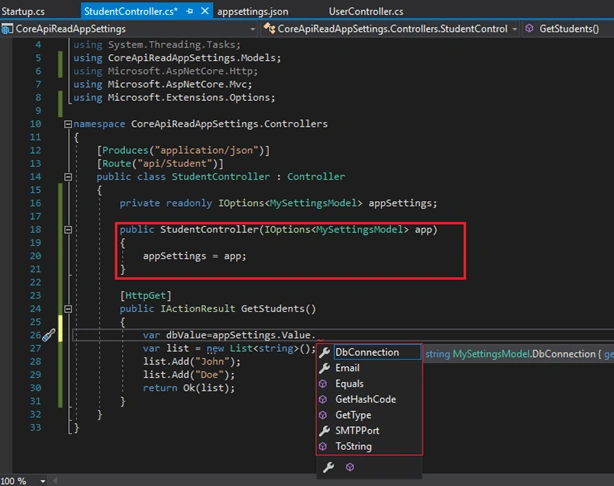This screenshot has width=614, height=486.
Task: Click return Ok(list); on line 30
Action: coord(189,388)
